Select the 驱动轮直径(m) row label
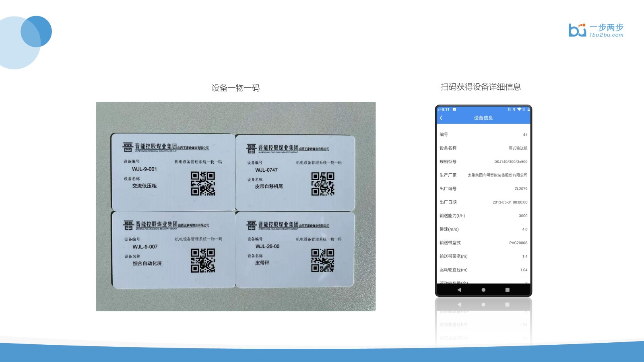This screenshot has height=362, width=644. (454, 270)
